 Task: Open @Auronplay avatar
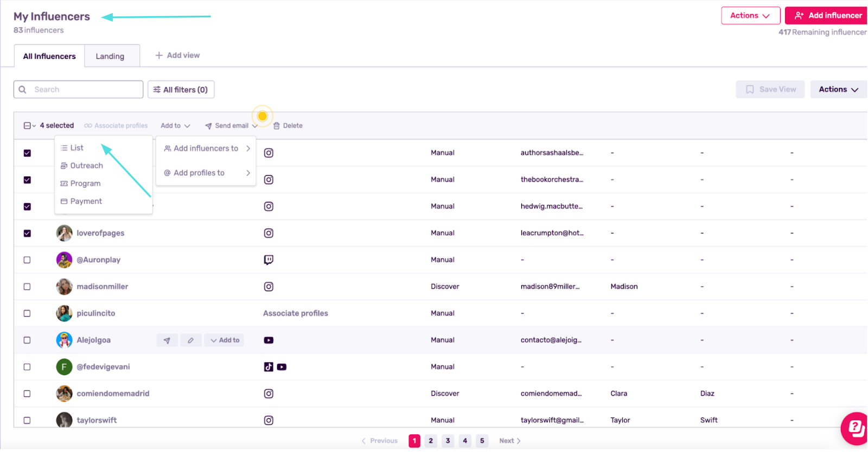(x=64, y=260)
